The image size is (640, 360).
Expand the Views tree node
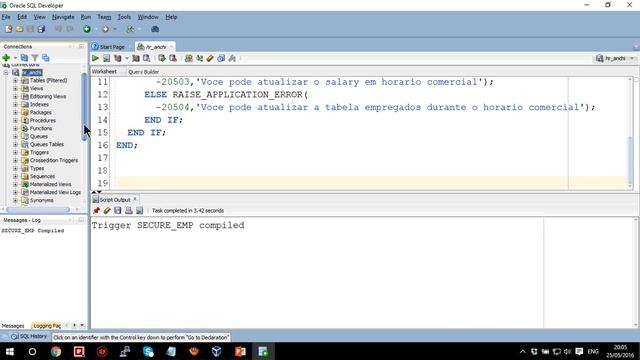pyautogui.click(x=16, y=89)
